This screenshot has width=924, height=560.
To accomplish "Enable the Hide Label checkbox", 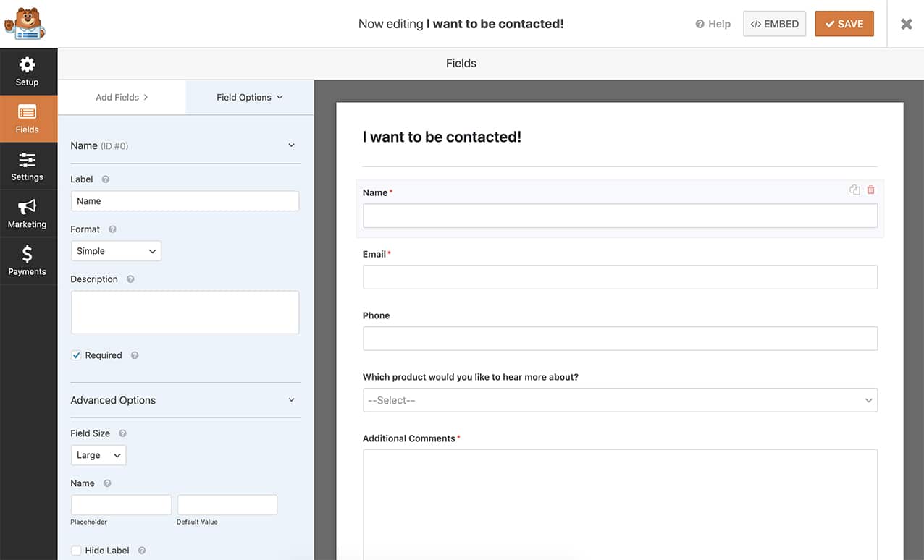I will pyautogui.click(x=76, y=551).
